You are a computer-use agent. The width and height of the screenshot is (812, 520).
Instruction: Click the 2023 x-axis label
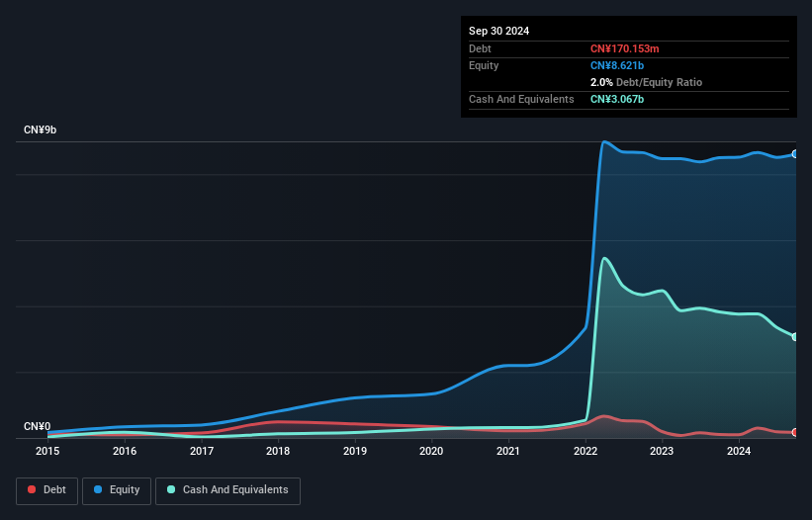click(x=662, y=451)
